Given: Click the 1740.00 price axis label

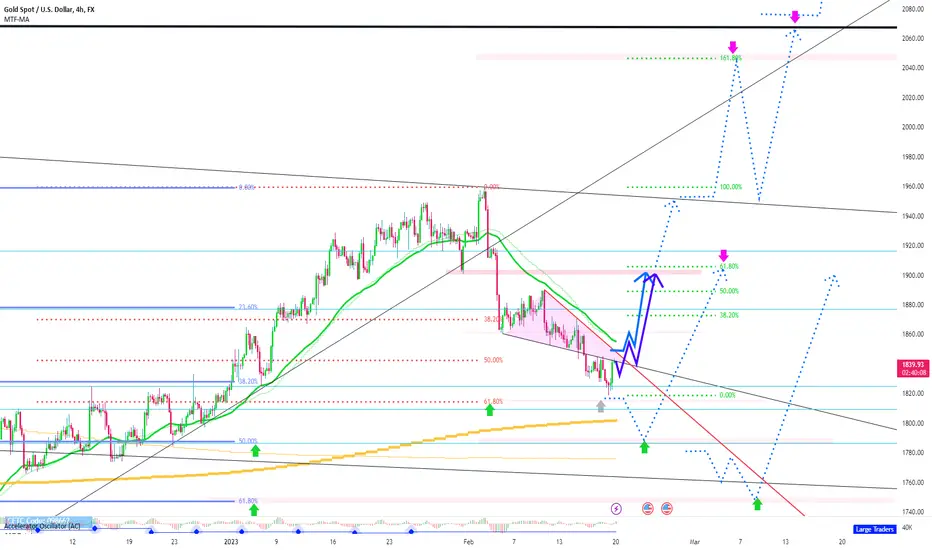Looking at the screenshot, I should pyautogui.click(x=912, y=511).
